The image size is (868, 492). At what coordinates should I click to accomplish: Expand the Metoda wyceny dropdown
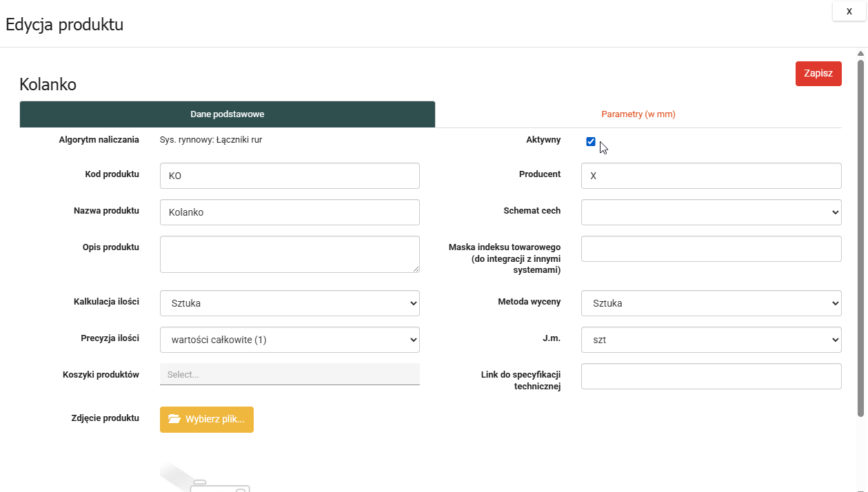coord(711,303)
